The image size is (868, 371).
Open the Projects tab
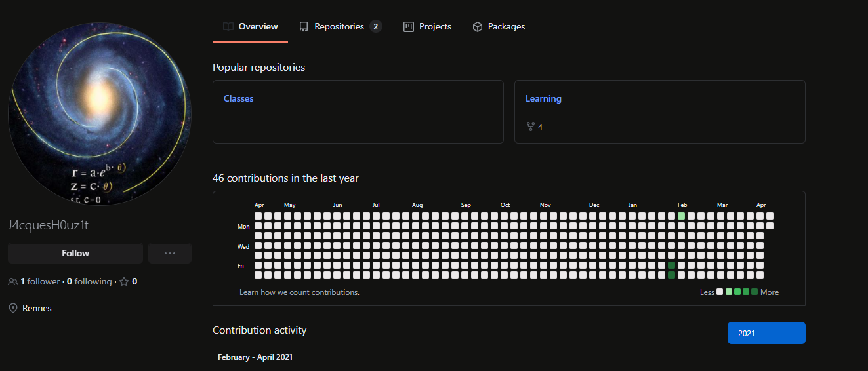[x=427, y=27]
